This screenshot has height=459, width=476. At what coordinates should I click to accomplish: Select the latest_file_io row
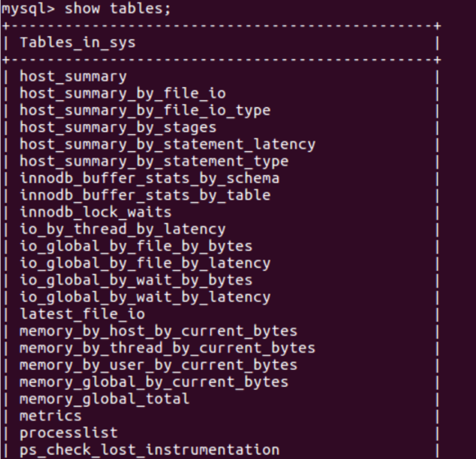(82, 314)
